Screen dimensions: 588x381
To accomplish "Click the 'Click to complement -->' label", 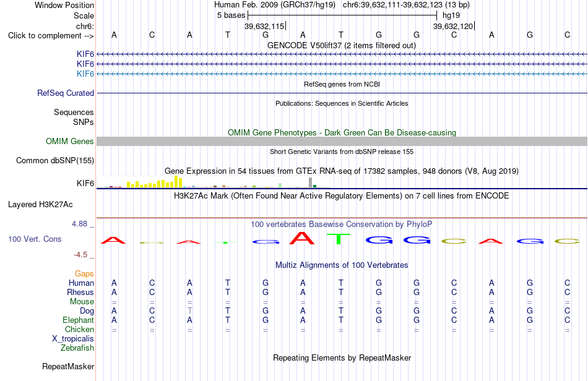I will pos(51,36).
